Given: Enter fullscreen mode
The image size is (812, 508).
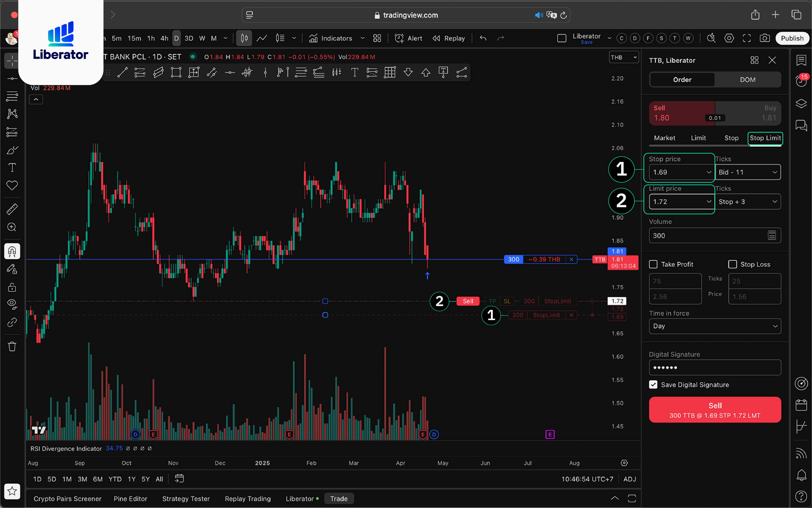Looking at the screenshot, I should click(x=747, y=38).
